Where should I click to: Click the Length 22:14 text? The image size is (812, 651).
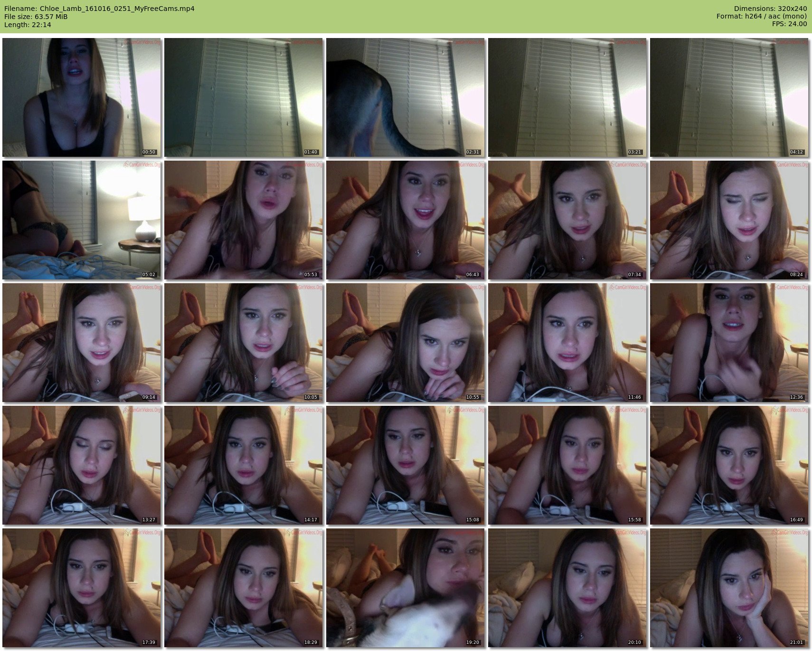click(28, 25)
